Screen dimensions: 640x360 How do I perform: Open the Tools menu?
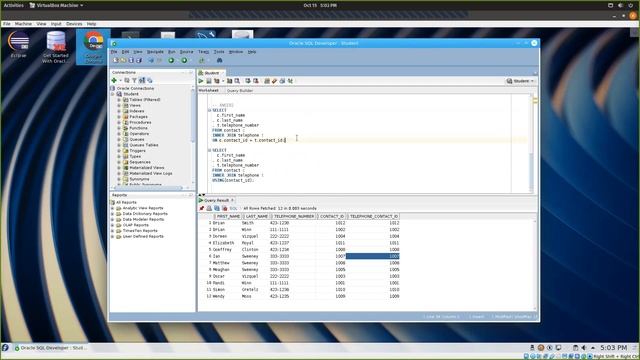pyautogui.click(x=219, y=52)
